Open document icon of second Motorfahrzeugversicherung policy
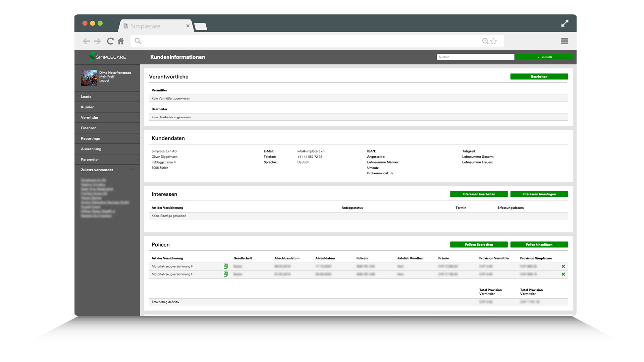644x362 pixels. coord(226,274)
